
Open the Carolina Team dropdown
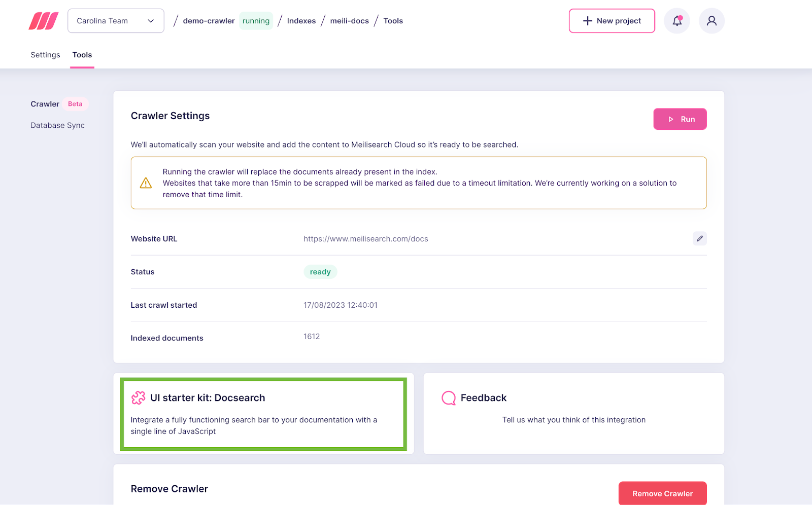[116, 21]
